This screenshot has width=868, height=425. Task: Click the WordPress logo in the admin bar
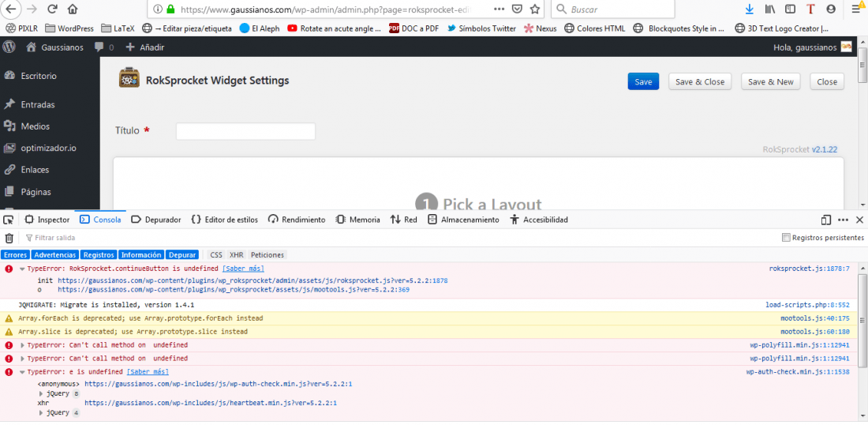click(x=9, y=47)
